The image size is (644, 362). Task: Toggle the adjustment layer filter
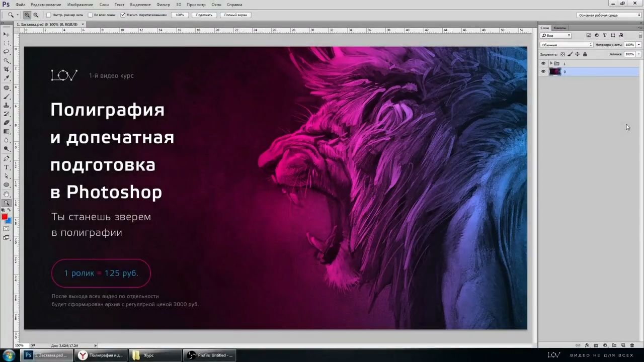pyautogui.click(x=597, y=36)
